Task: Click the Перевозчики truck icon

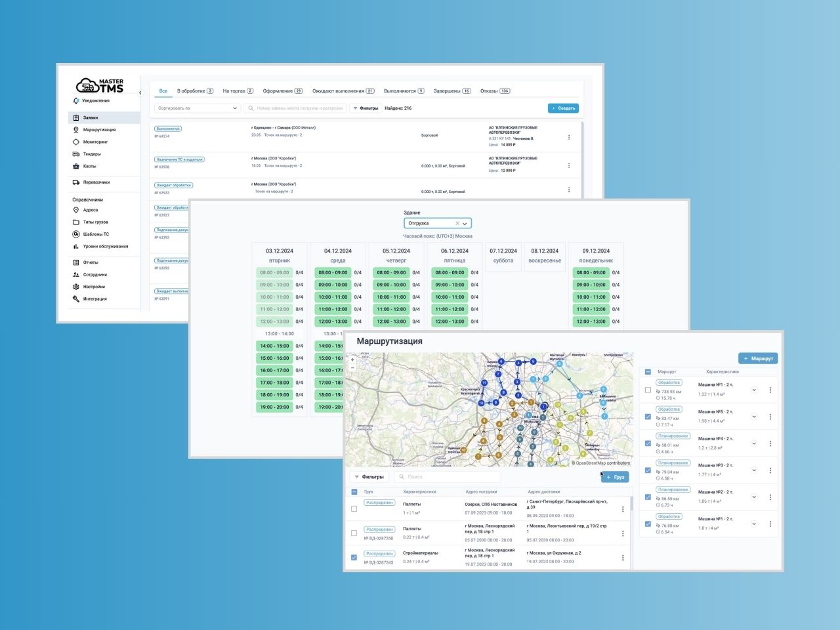Action: pyautogui.click(x=76, y=182)
